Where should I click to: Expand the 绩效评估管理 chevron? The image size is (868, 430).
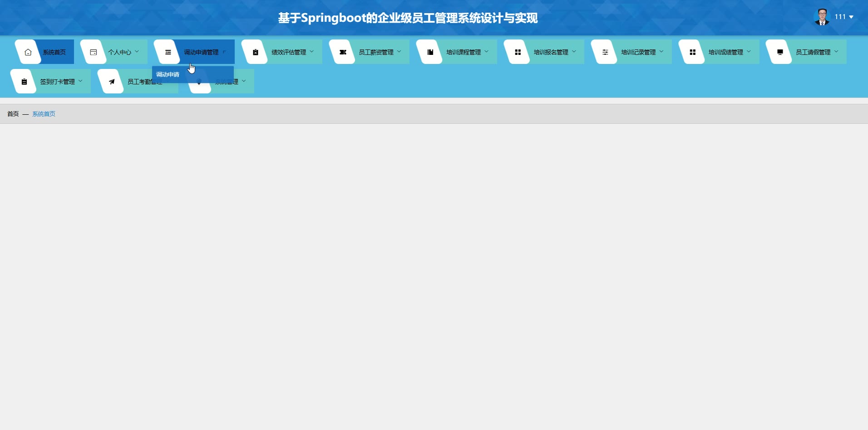coord(312,52)
